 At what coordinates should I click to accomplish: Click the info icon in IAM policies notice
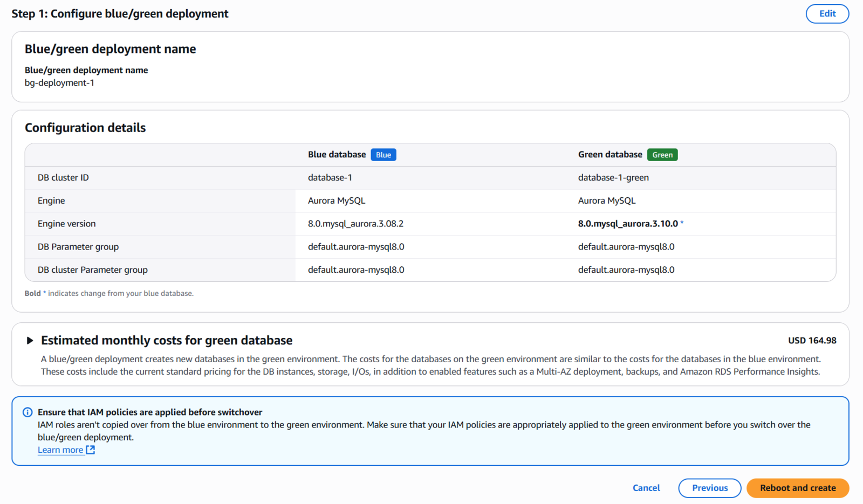coord(28,412)
